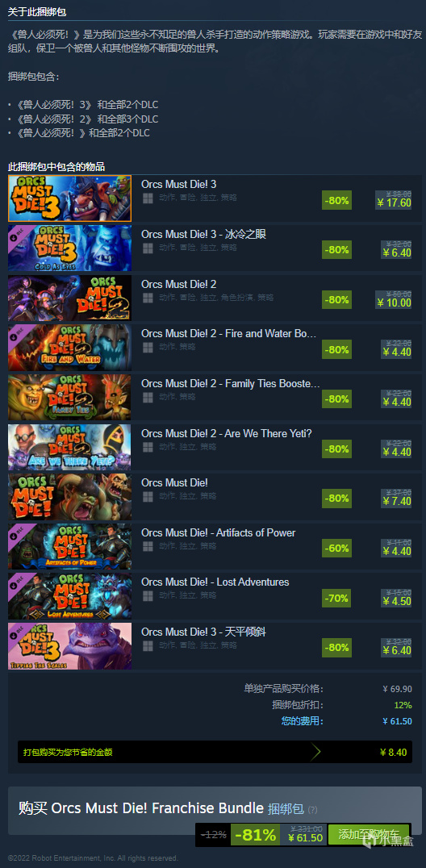Click the 打包购买为您节省的金额 savings bar
This screenshot has height=868, width=426.
click(215, 752)
